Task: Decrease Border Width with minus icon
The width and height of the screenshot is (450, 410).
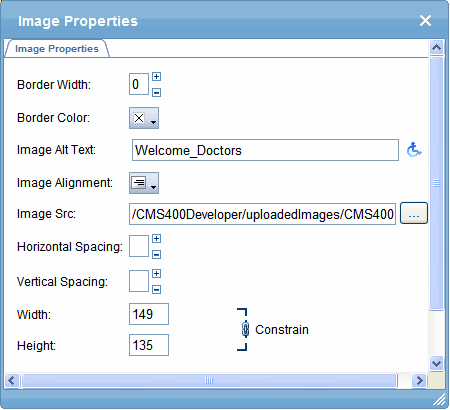Action: point(156,92)
